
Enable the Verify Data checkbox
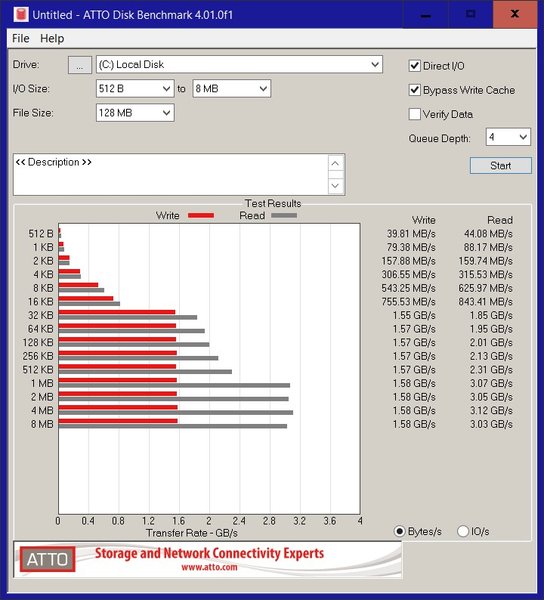tap(415, 114)
